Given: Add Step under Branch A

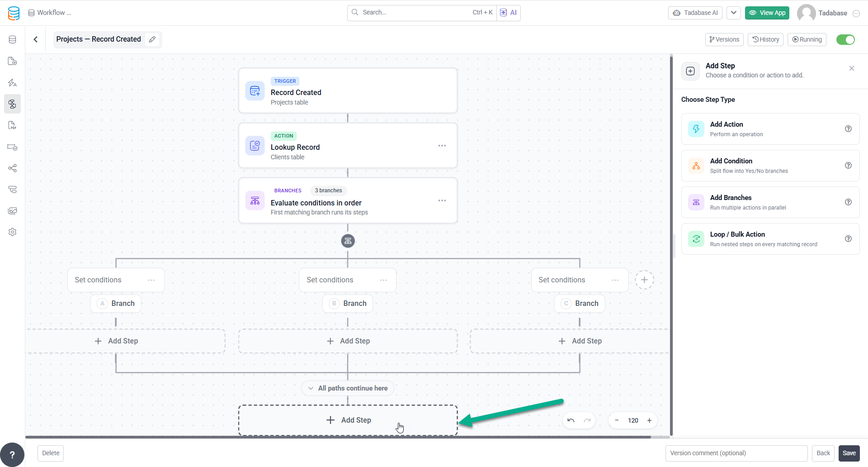Looking at the screenshot, I should 125,341.
